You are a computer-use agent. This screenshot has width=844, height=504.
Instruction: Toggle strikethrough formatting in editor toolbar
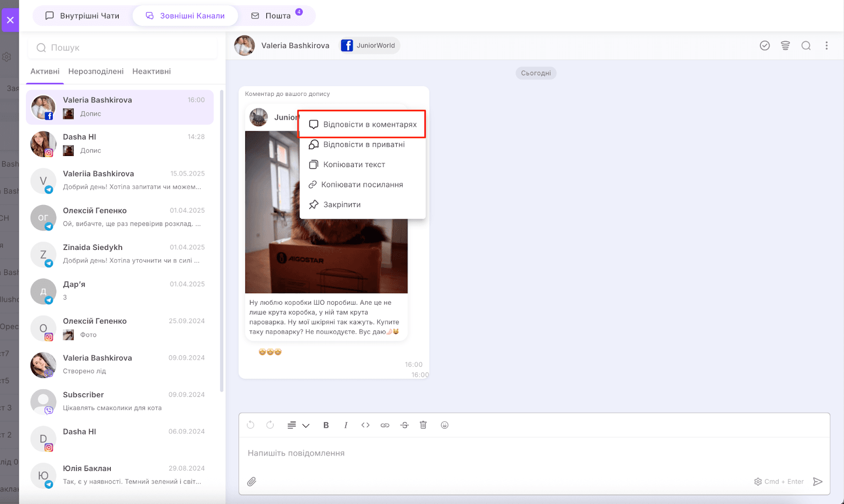point(405,425)
